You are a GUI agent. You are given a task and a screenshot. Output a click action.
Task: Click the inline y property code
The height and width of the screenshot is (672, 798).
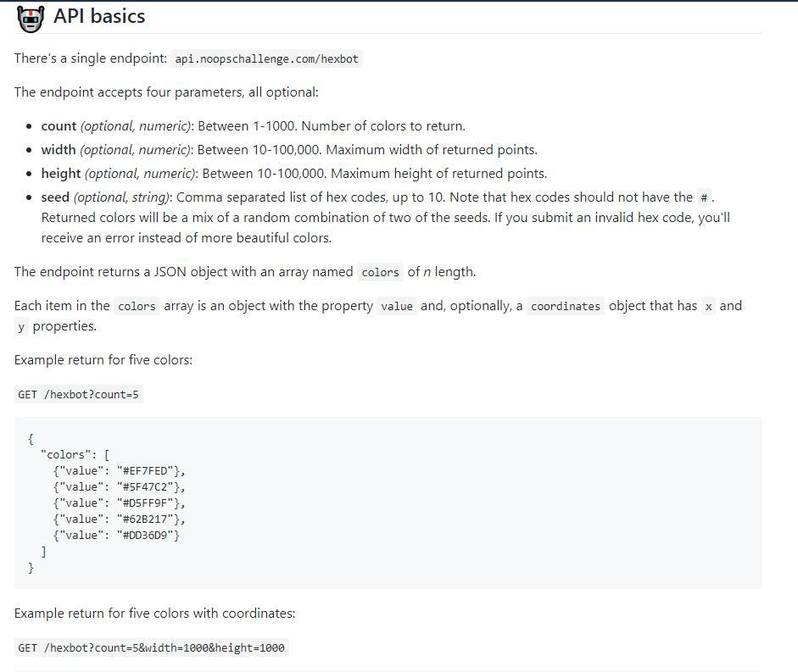click(x=21, y=326)
